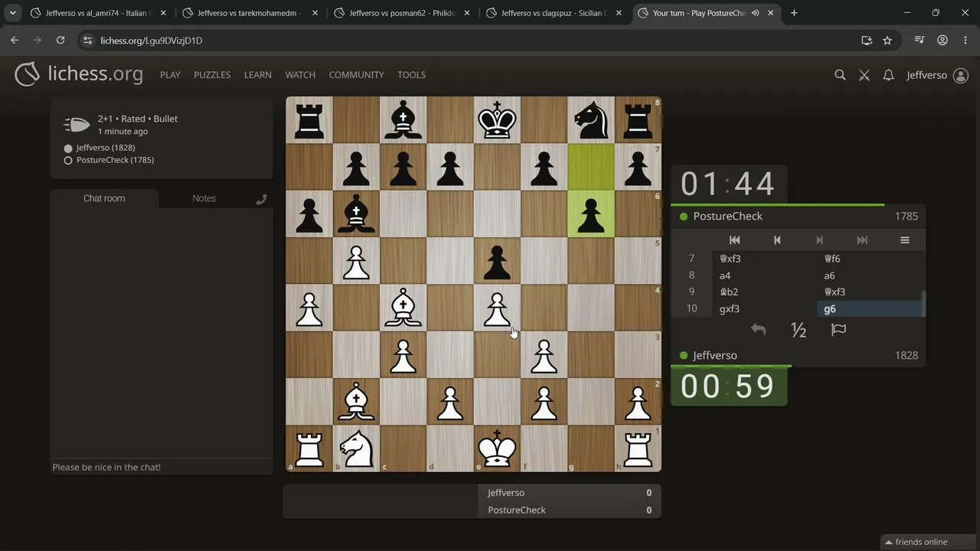Select the white king on e1
Screen dimensions: 980x551
pos(497,448)
